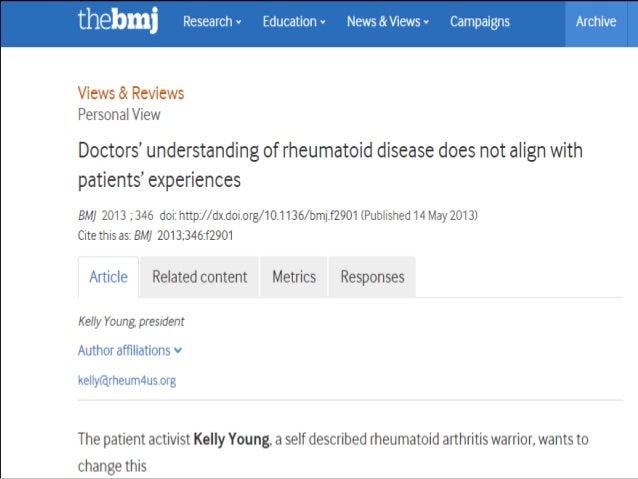638x479 pixels.
Task: Click the Author affiliations chevron icon
Action: click(178, 350)
